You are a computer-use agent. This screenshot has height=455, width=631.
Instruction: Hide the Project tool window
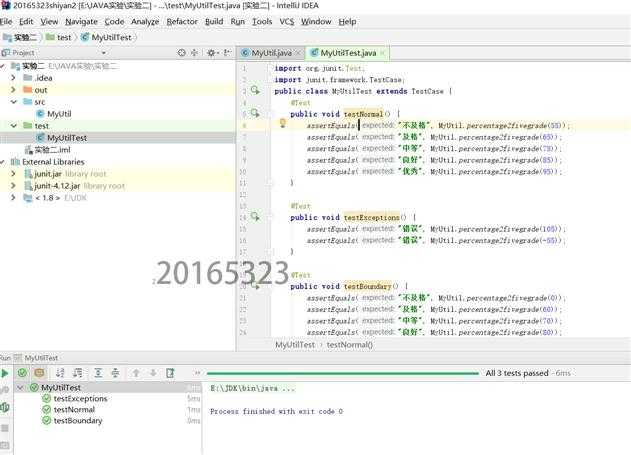(x=227, y=53)
